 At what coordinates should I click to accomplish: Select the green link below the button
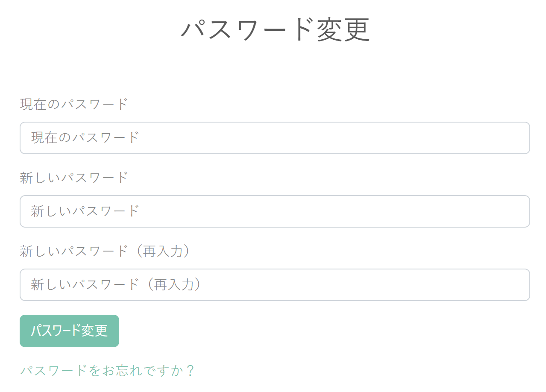coord(107,370)
